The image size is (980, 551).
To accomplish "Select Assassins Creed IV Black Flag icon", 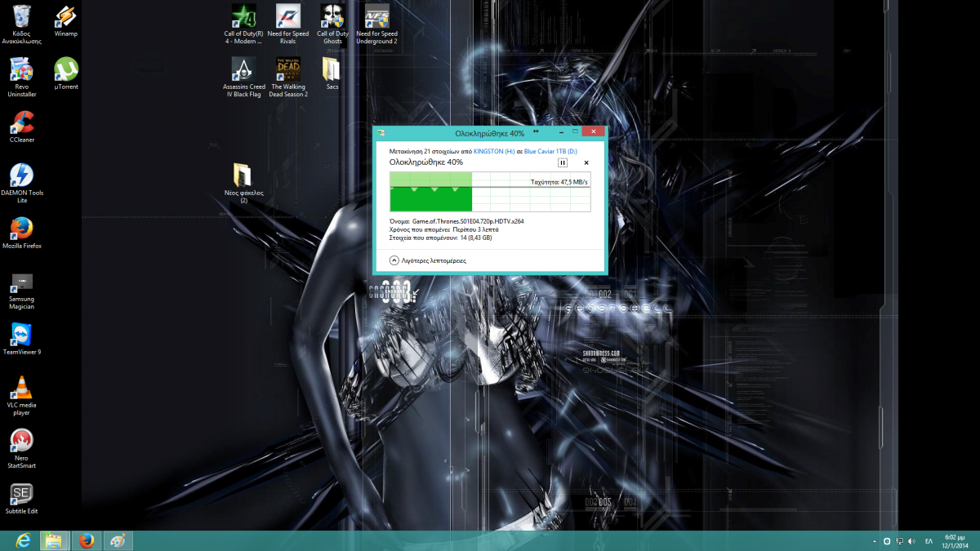I will (244, 77).
